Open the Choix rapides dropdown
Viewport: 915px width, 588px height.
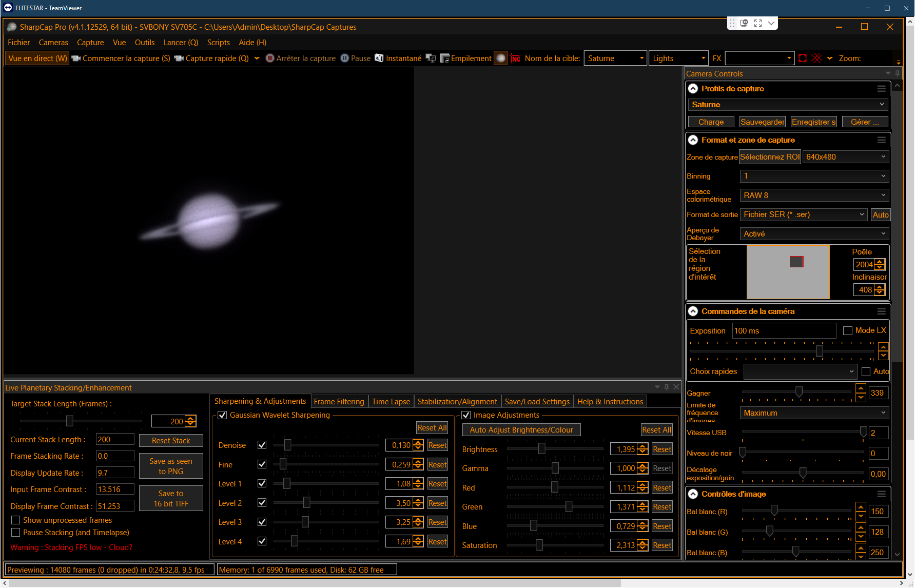800,371
